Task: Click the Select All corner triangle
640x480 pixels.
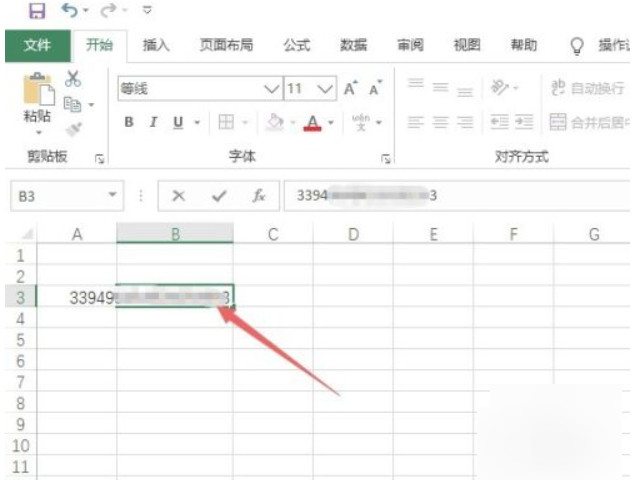Action: 27,234
